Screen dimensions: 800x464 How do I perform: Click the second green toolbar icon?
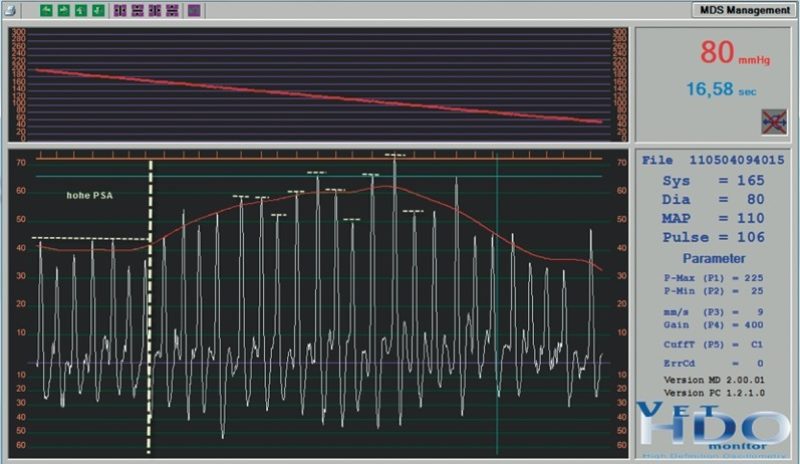(64, 10)
